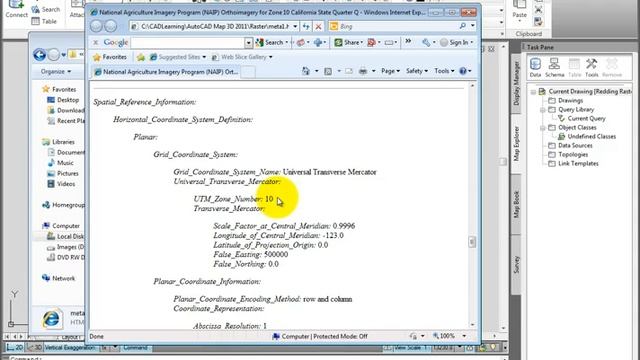Viewport: 640px width, 360px height.
Task: Stop loading with the red X icon
Action: [318, 26]
